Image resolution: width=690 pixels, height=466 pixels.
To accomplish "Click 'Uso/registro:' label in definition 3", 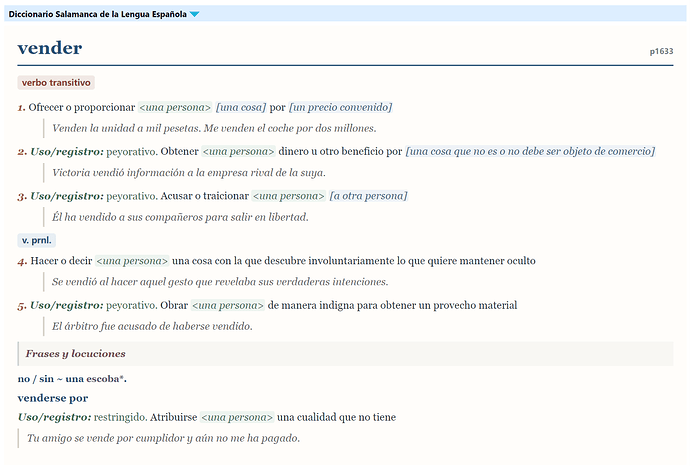I will tap(67, 196).
